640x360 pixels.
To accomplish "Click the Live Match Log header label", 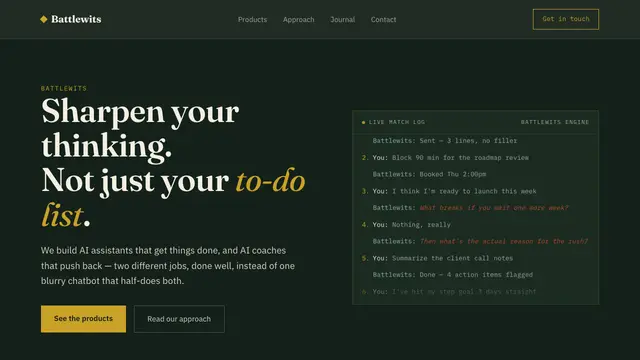I will coord(397,122).
